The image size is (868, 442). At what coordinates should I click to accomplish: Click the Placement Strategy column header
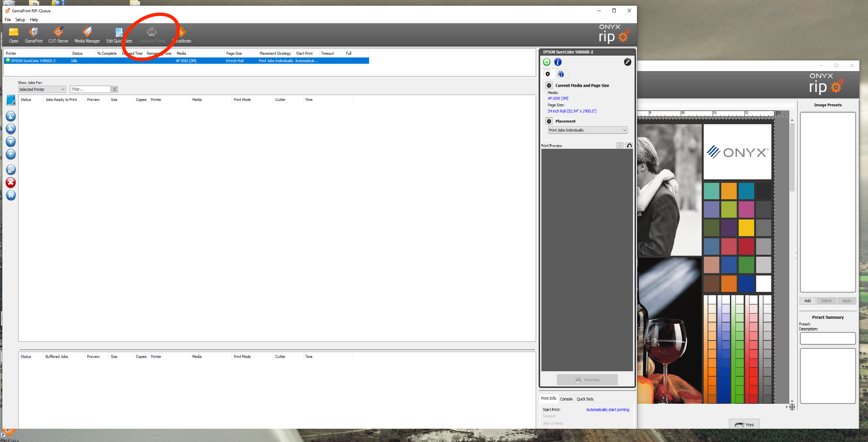point(275,53)
